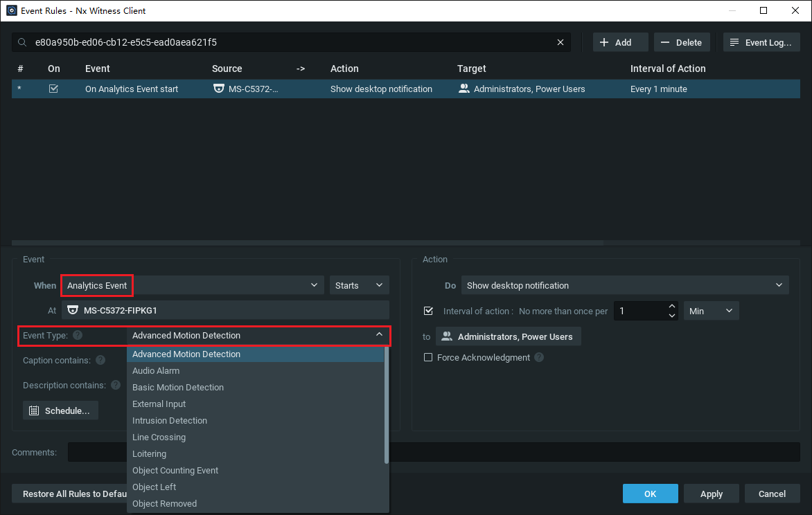Choose Basic Motion Detection event type
The height and width of the screenshot is (515, 812).
click(x=256, y=387)
